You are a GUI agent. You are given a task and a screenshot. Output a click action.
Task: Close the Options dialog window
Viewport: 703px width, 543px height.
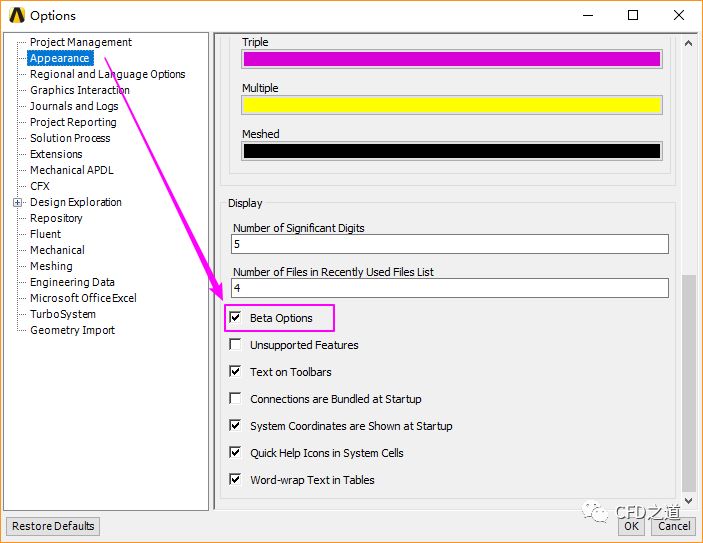pyautogui.click(x=678, y=15)
